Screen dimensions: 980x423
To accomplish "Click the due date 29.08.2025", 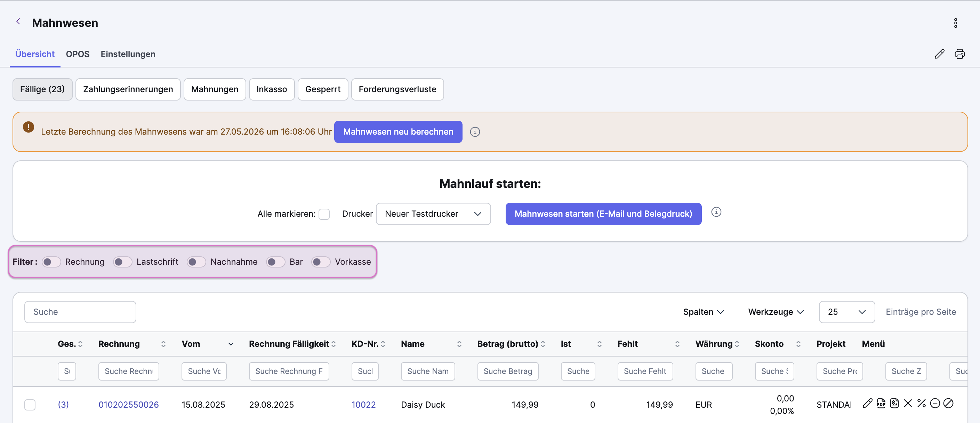I will point(271,404).
